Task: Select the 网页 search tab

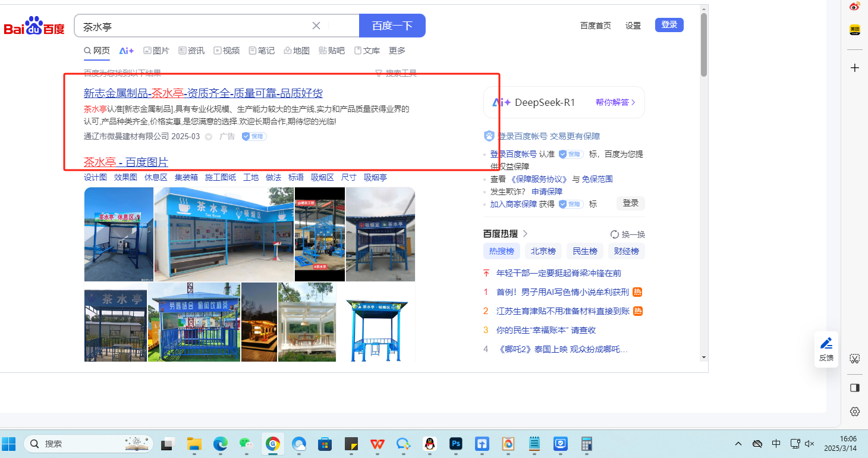Action: pos(97,51)
